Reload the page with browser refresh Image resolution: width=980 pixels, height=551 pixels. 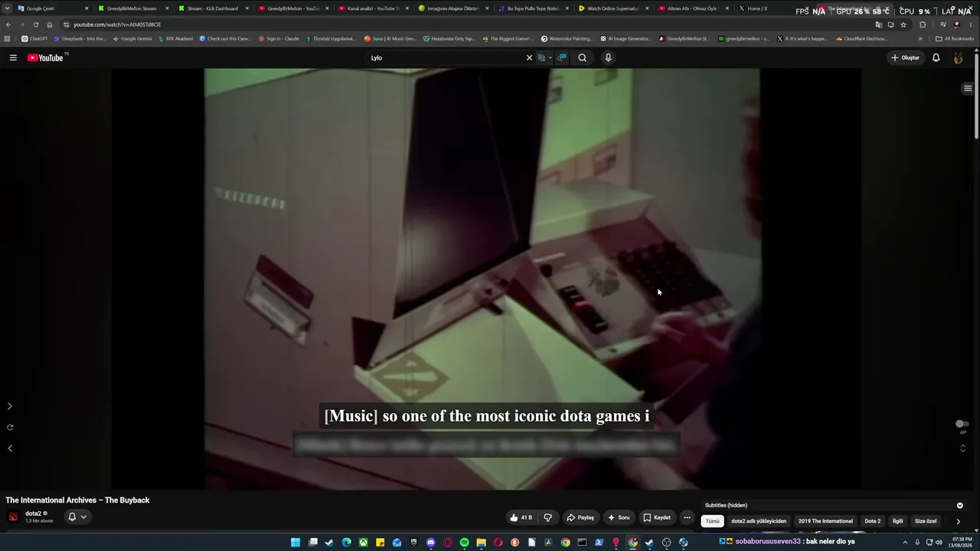pos(35,24)
